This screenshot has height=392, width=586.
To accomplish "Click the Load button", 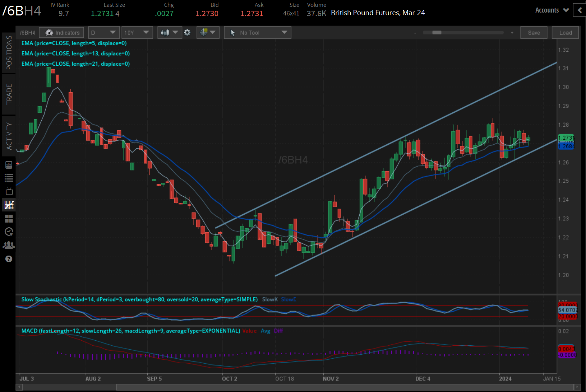I will coord(565,33).
